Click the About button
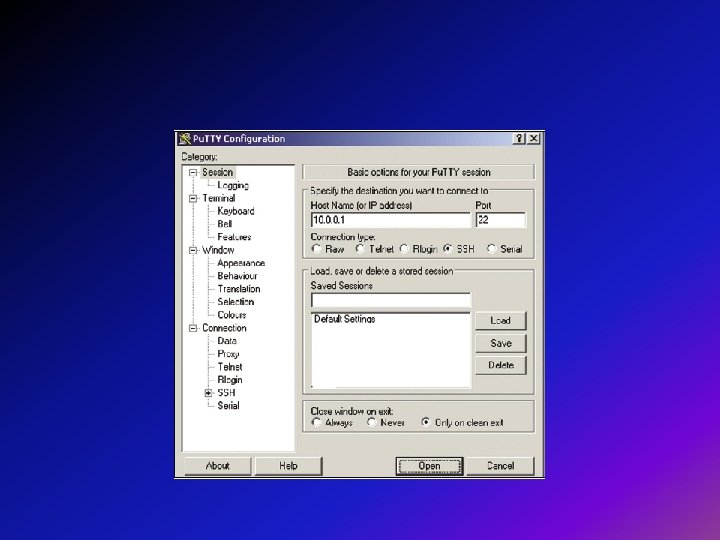The width and height of the screenshot is (720, 540). point(218,466)
